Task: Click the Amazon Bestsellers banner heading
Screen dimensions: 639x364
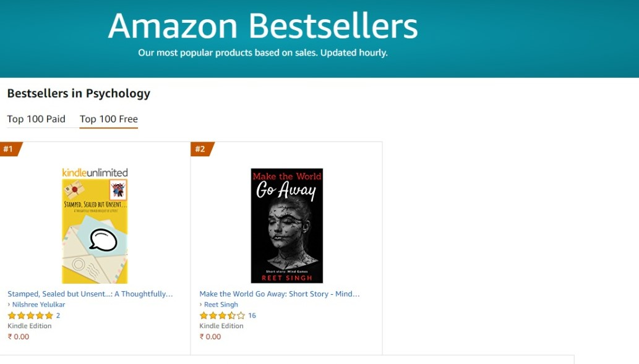Action: 262,27
